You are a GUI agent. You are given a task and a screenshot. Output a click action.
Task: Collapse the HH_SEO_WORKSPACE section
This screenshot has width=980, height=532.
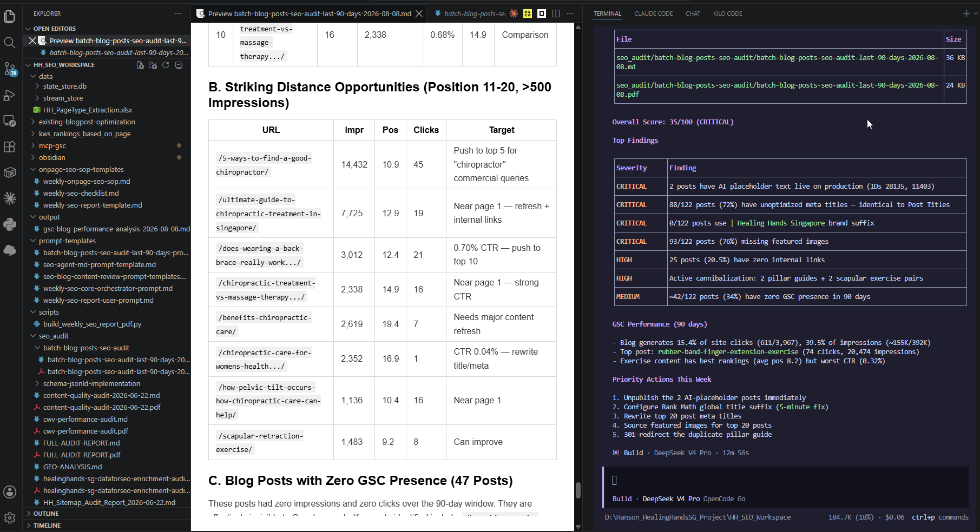pyautogui.click(x=64, y=65)
